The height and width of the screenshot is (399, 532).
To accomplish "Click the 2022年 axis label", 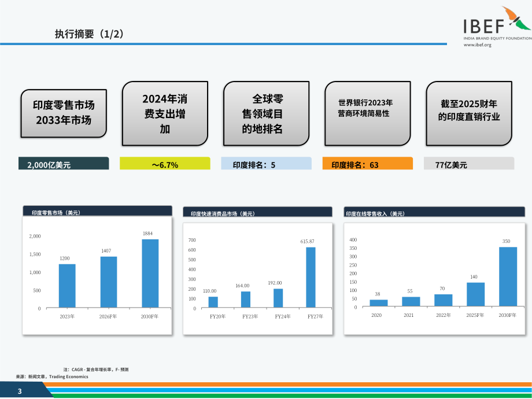I will coord(444,315).
